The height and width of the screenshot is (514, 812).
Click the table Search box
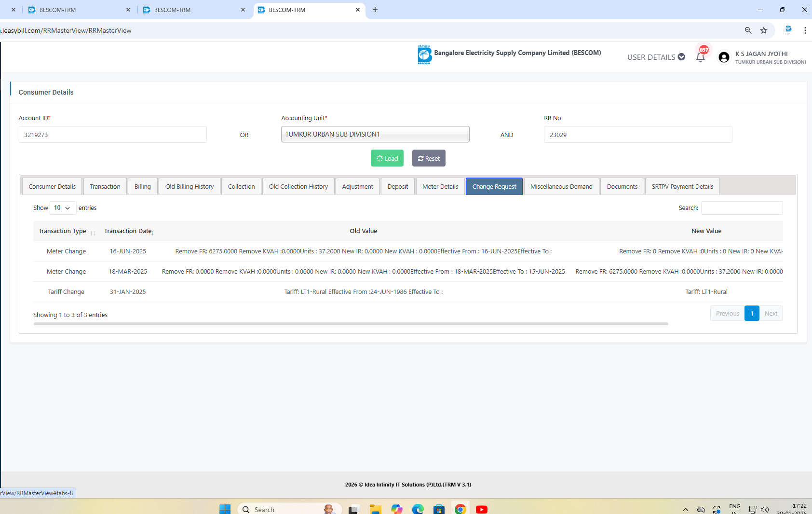point(742,208)
